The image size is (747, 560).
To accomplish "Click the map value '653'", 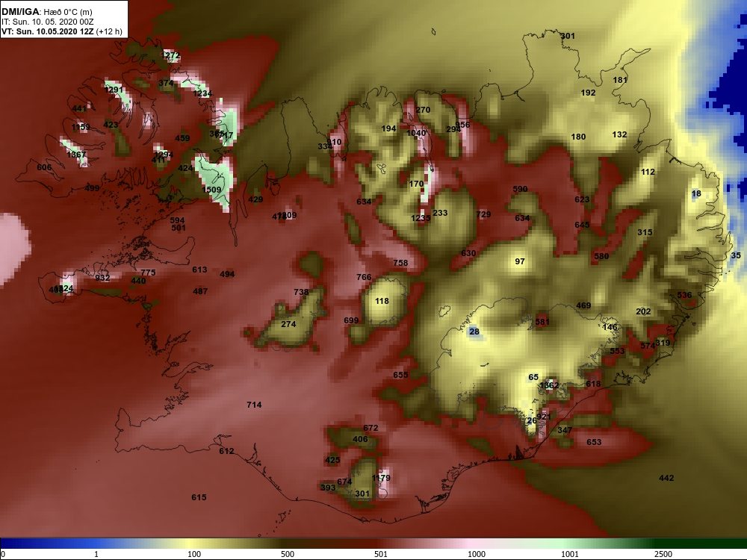I will 594,442.
